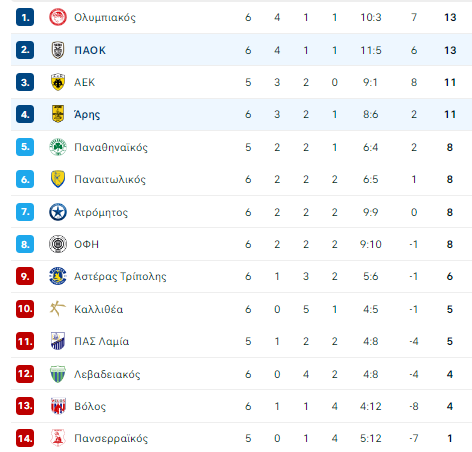Click the Παναιτωλικός shield icon
Image resolution: width=472 pixels, height=452 pixels.
[x=58, y=179]
